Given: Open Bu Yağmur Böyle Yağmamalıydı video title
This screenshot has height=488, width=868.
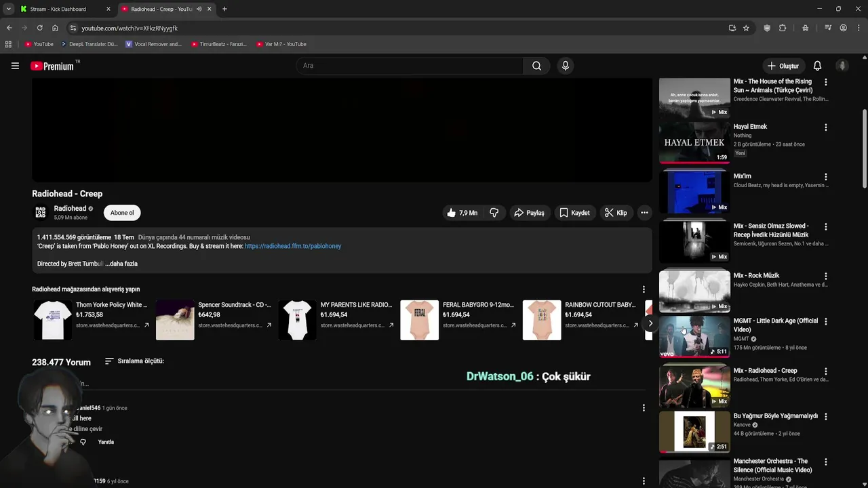Looking at the screenshot, I should pyautogui.click(x=776, y=415).
